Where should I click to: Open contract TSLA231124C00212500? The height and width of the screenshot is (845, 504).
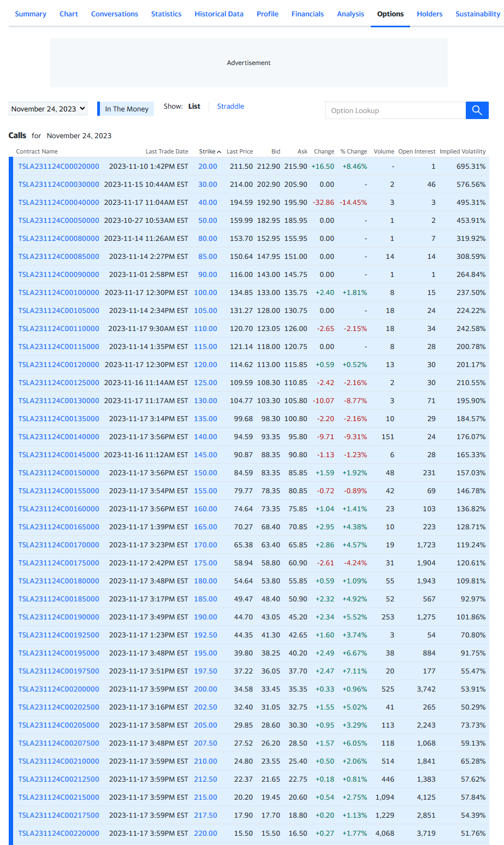(x=59, y=779)
